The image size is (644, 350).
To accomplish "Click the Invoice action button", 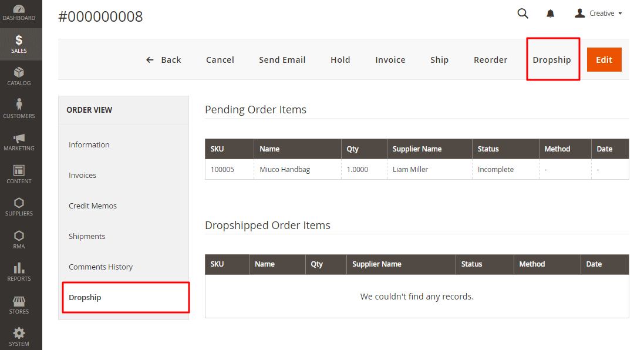I will point(390,60).
